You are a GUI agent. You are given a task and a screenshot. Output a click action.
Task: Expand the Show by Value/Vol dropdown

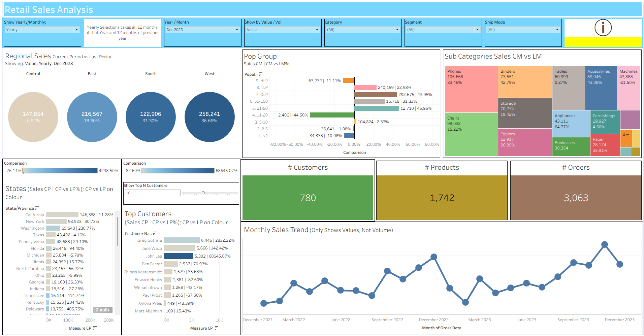click(317, 30)
